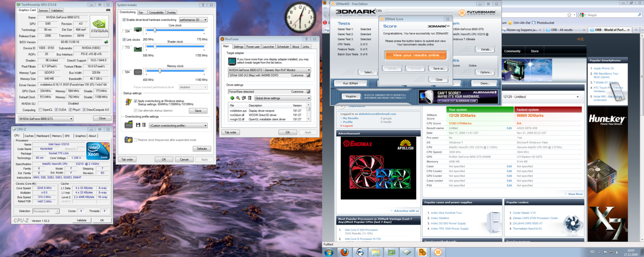Open ORB result selector '12129 - Untitled' dropdown
Viewport: 644px width, 257px height.
540,97
